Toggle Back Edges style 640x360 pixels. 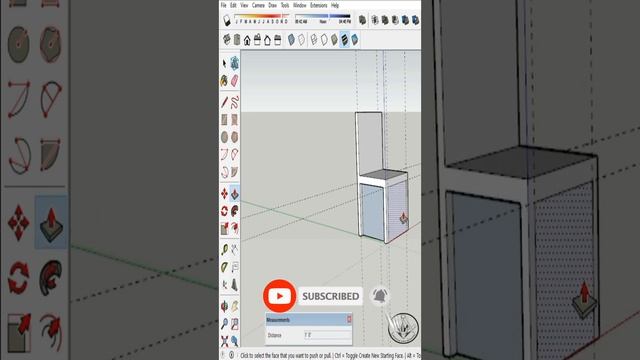pos(301,40)
